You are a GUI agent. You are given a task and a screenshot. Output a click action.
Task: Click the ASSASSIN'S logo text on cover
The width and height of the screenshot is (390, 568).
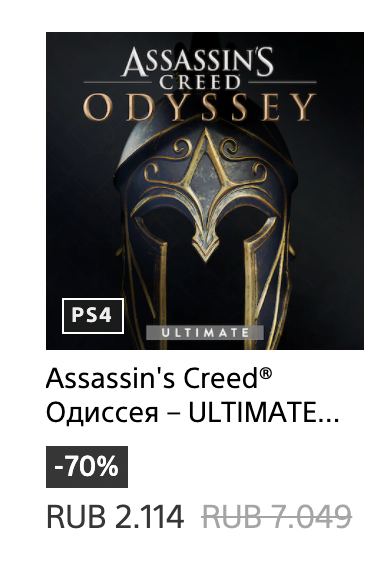[x=198, y=62]
